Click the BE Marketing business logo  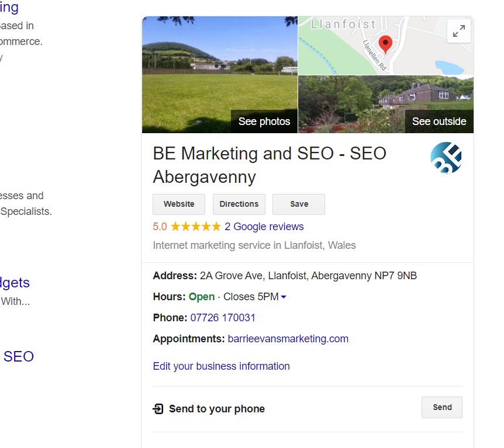pyautogui.click(x=446, y=157)
